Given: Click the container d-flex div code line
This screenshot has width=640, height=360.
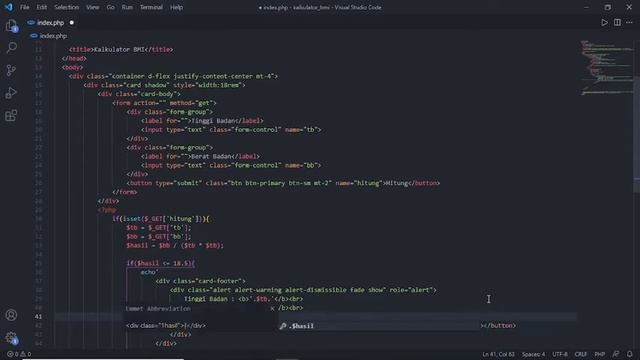Looking at the screenshot, I should (173, 76).
